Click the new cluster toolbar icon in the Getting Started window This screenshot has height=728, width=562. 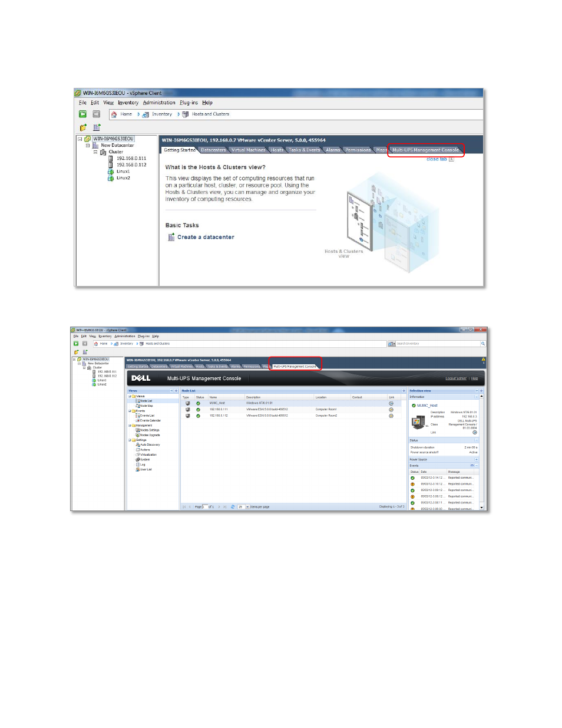point(97,127)
